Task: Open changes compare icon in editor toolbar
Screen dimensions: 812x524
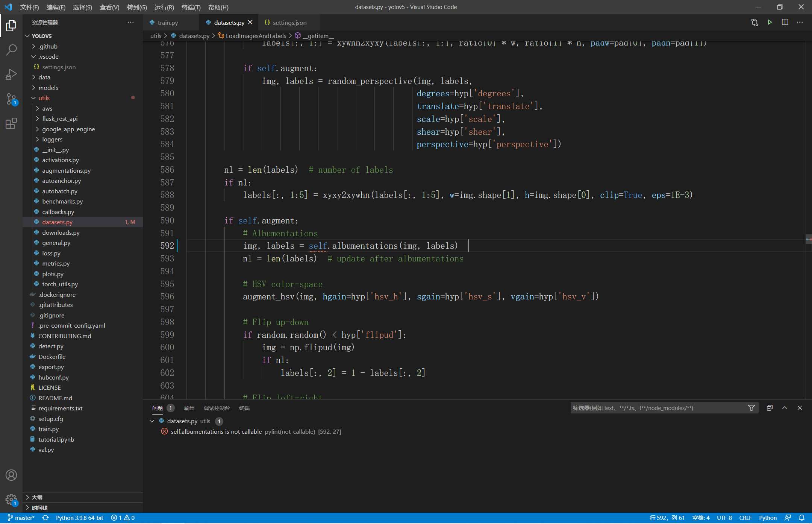Action: 754,23
